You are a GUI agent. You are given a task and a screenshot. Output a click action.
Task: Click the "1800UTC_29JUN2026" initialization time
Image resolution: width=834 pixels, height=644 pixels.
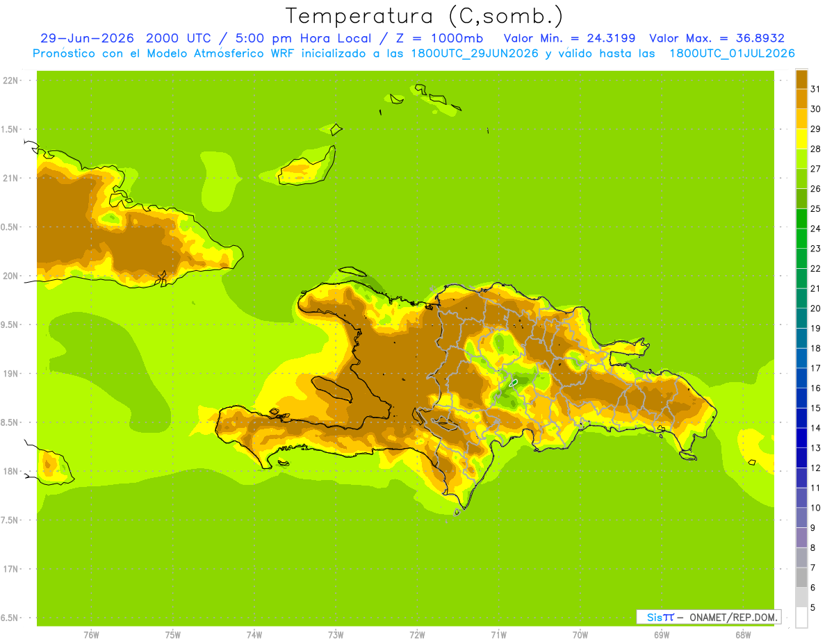pos(475,53)
